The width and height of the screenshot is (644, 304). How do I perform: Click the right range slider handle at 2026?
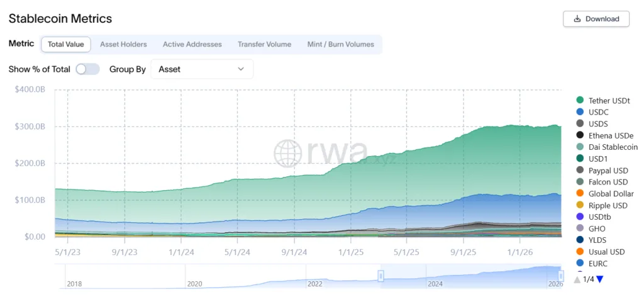pyautogui.click(x=561, y=276)
